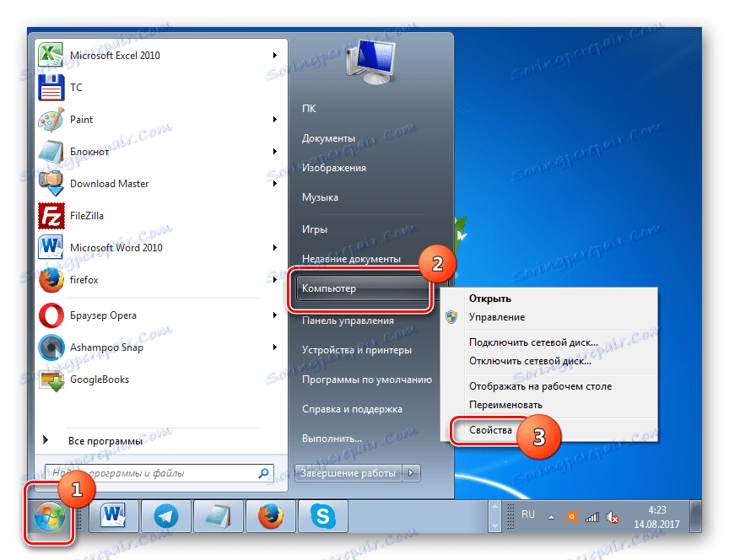Launch the Download Master icon

pos(51,184)
